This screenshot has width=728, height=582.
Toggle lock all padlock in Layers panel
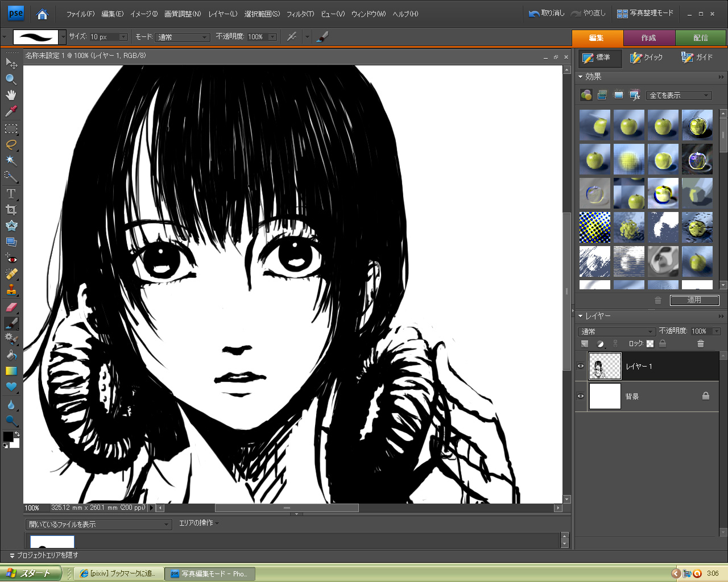pos(663,344)
